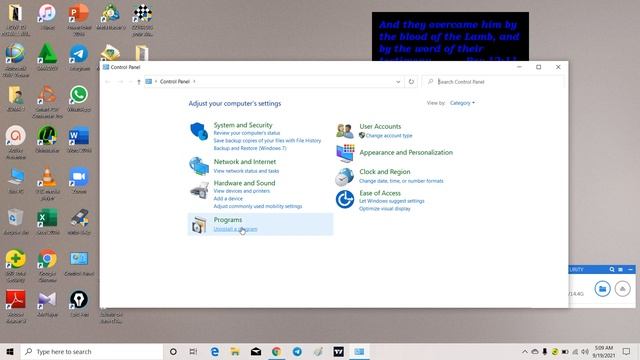Open View network status and tasks
The image size is (640, 360).
coord(246,171)
